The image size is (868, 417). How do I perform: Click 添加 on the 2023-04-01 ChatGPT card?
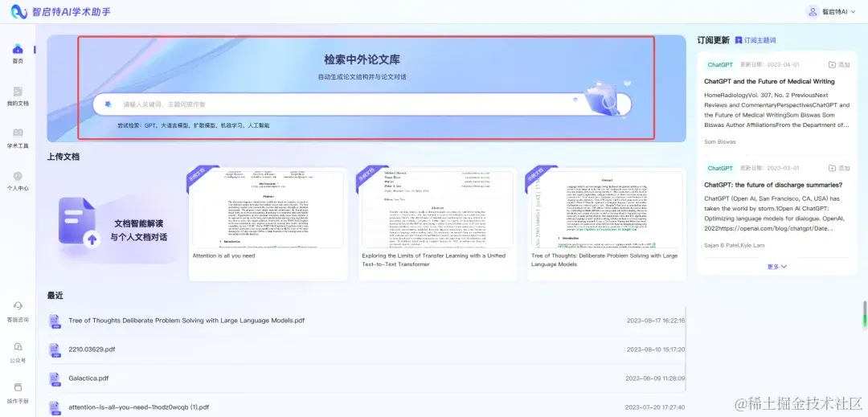pyautogui.click(x=838, y=65)
